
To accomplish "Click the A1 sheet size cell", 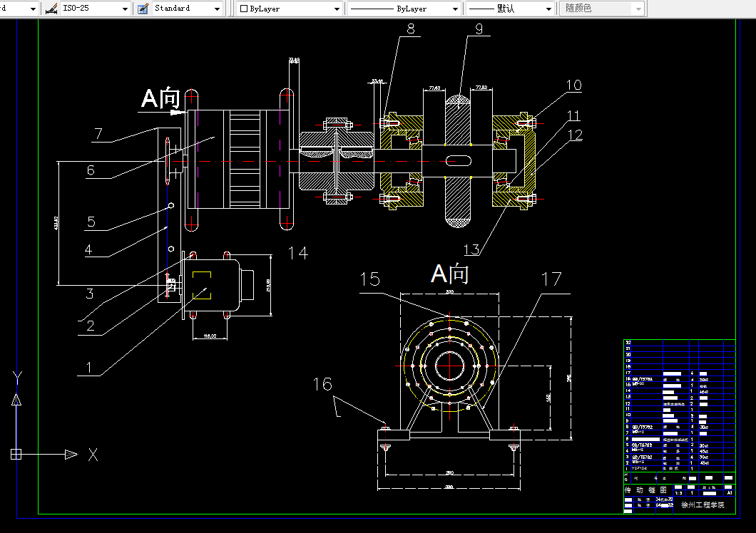I will point(730,492).
